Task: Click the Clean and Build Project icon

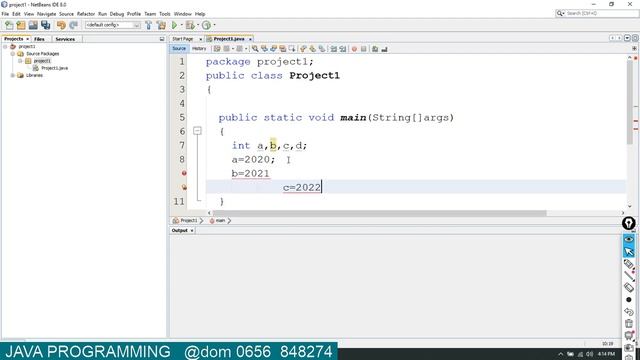Action: (x=161, y=25)
